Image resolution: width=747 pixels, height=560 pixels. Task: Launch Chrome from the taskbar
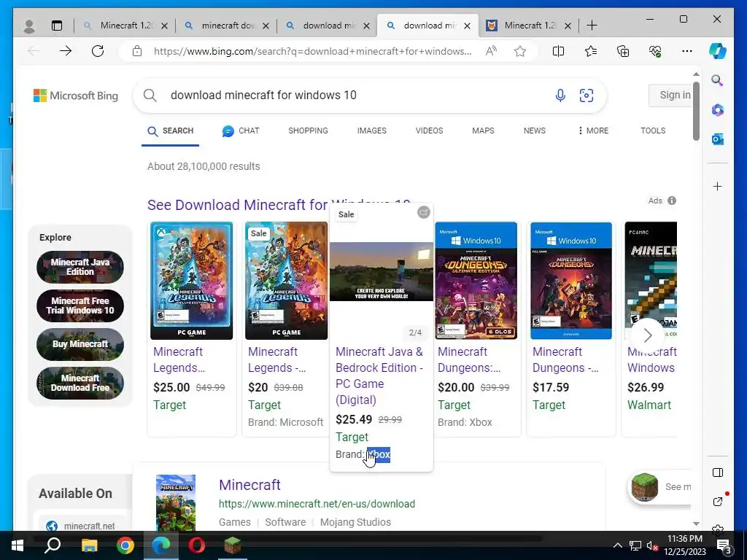tap(125, 545)
